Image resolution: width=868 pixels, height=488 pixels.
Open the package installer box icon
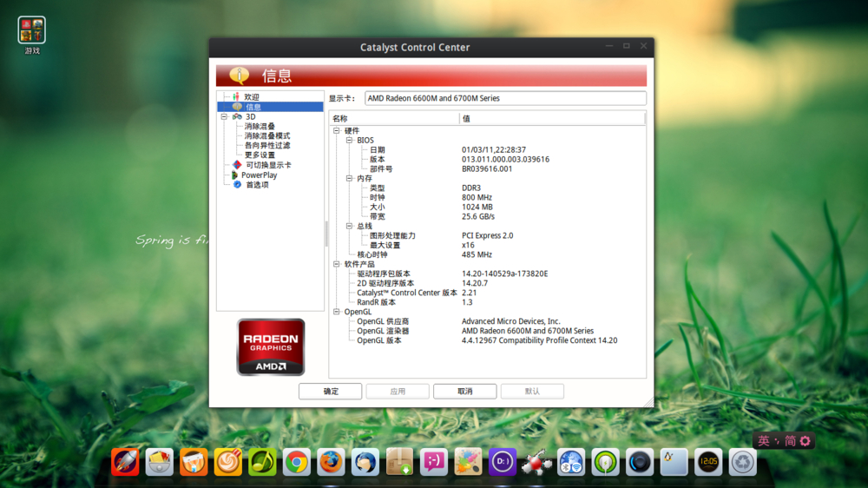[399, 462]
